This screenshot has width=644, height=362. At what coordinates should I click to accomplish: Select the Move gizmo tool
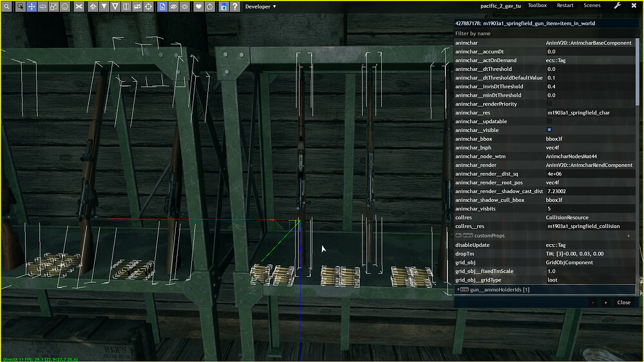click(x=32, y=6)
